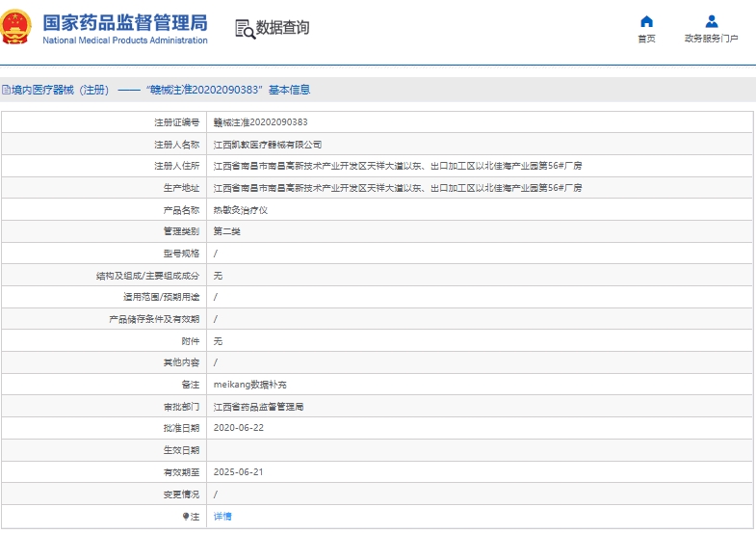Click the 其他内容 row label

pyautogui.click(x=181, y=362)
